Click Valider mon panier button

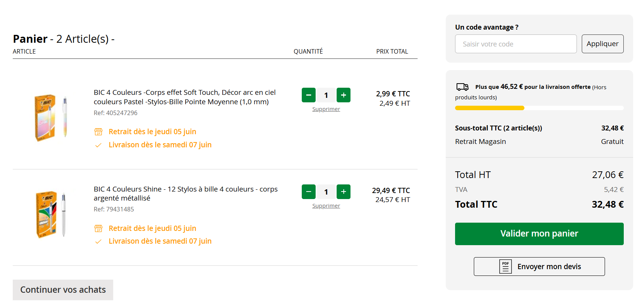539,234
